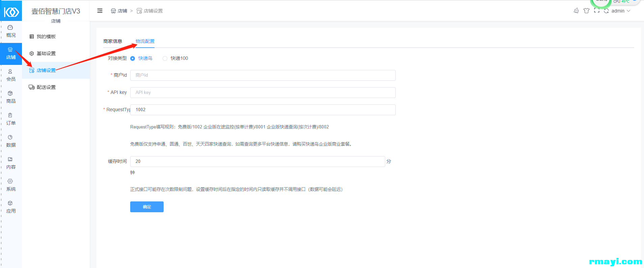Open 配送设置 in the submenu
Image resolution: width=644 pixels, height=268 pixels.
coord(56,87)
